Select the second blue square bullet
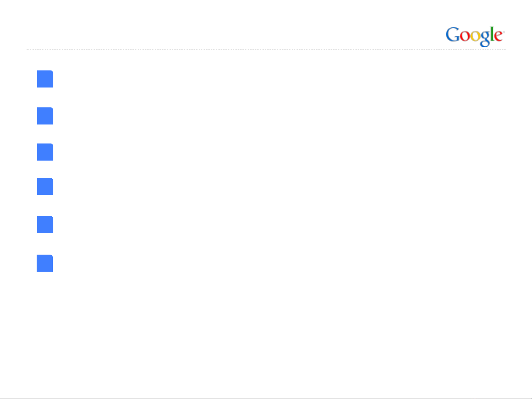 point(45,116)
